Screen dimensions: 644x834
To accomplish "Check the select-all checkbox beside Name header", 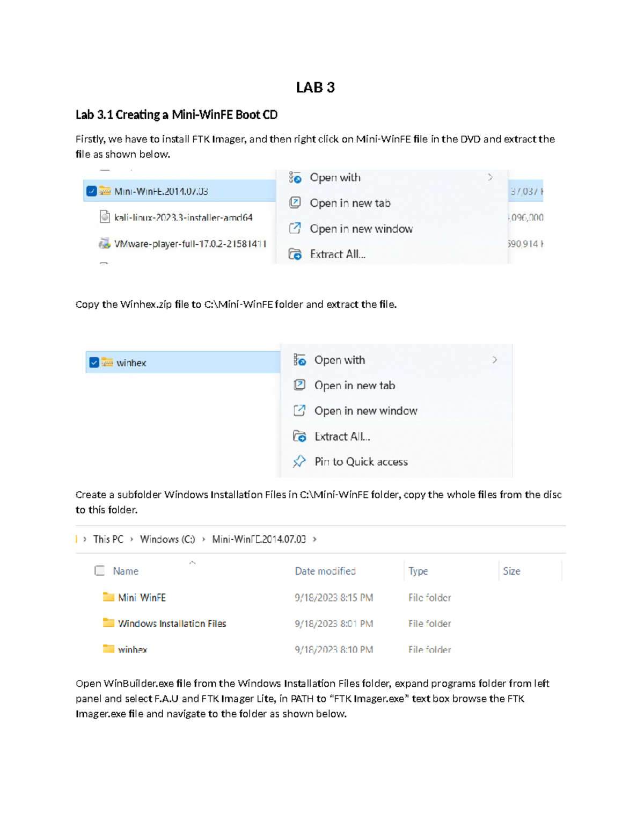I will click(98, 571).
